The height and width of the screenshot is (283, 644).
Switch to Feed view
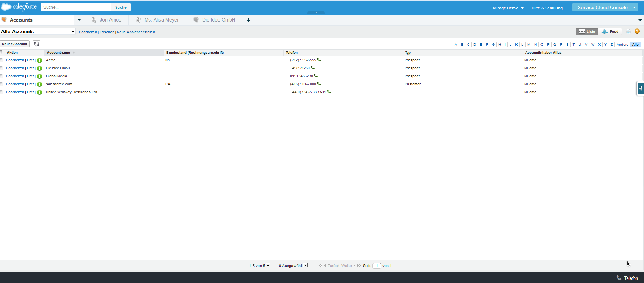pyautogui.click(x=610, y=32)
